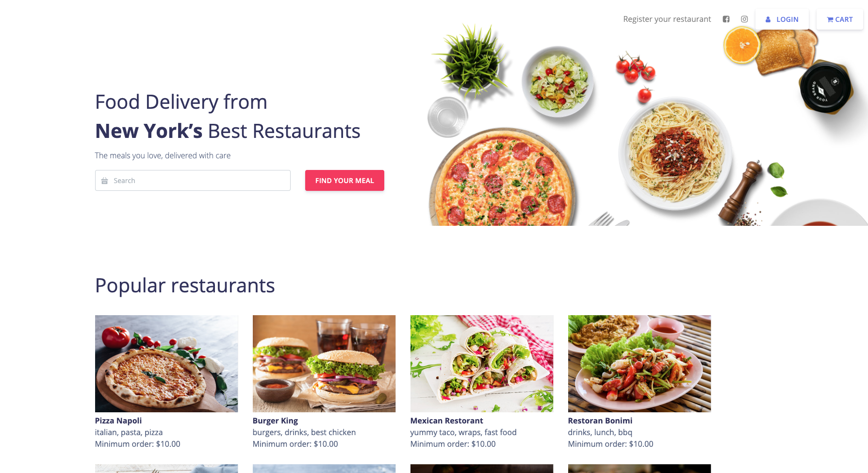The height and width of the screenshot is (473, 868).
Task: Open the Instagram icon link
Action: [x=744, y=19]
